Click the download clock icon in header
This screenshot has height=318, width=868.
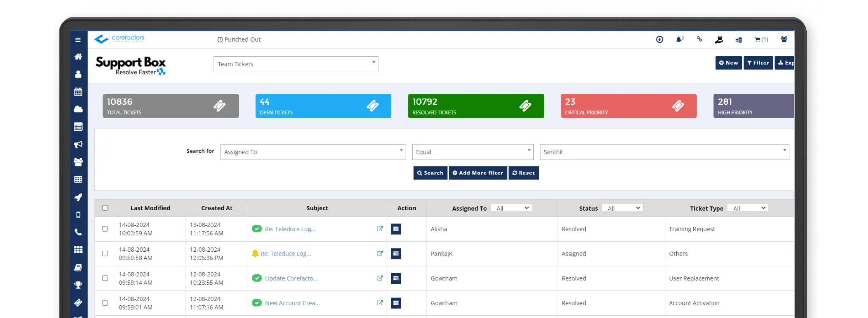click(660, 39)
